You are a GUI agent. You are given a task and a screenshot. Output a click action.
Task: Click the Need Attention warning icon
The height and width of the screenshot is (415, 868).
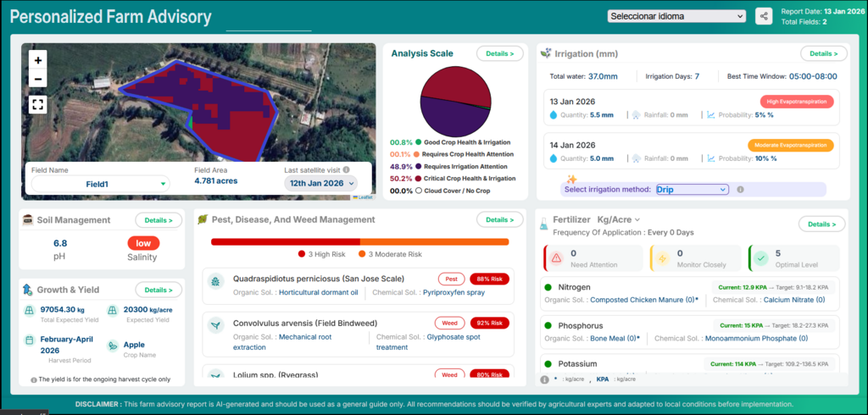pyautogui.click(x=556, y=258)
